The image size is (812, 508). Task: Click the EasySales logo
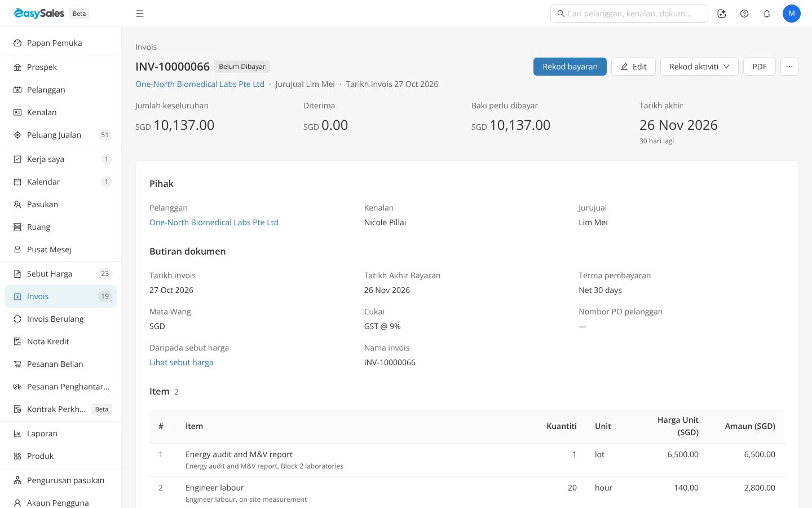pyautogui.click(x=39, y=14)
